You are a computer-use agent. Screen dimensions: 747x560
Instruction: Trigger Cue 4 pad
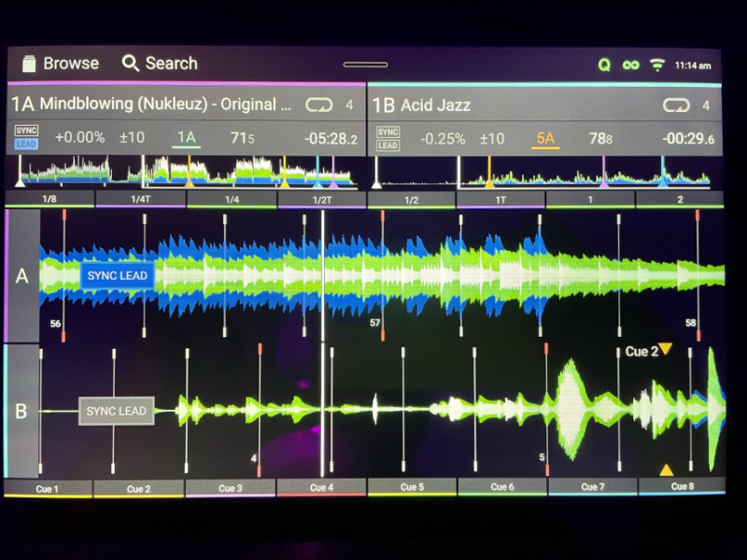coord(321,487)
